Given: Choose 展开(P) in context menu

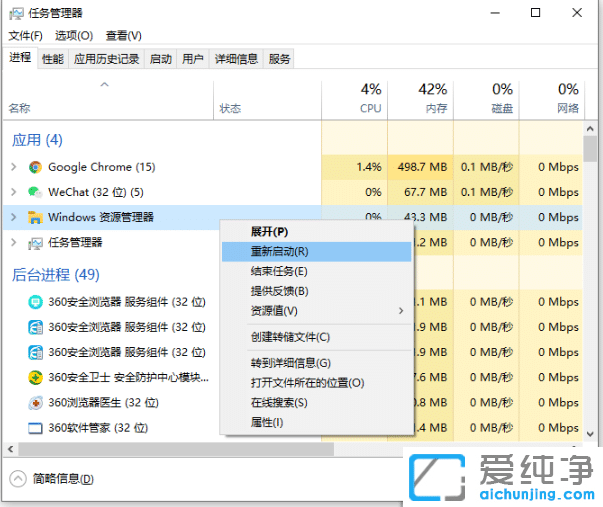Looking at the screenshot, I should point(316,232).
